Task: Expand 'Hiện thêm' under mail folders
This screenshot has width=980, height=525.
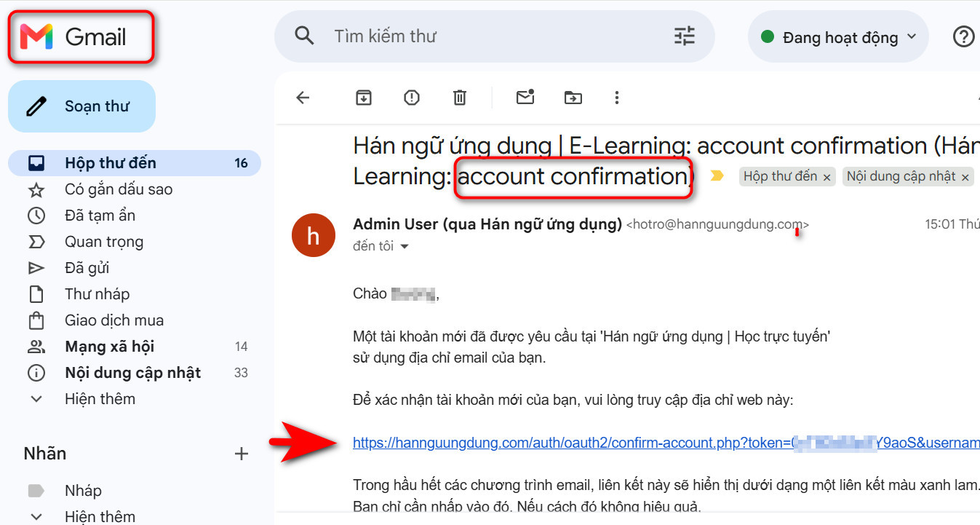Action: tap(100, 399)
